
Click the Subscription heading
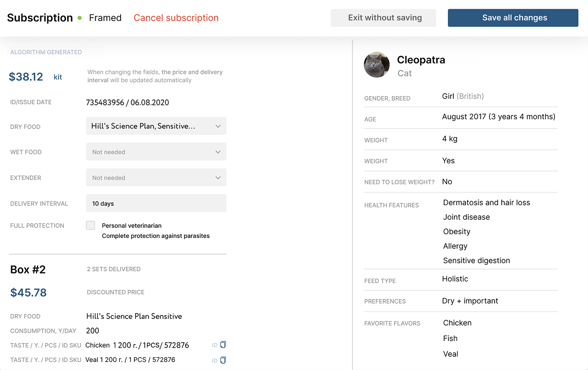pyautogui.click(x=40, y=18)
